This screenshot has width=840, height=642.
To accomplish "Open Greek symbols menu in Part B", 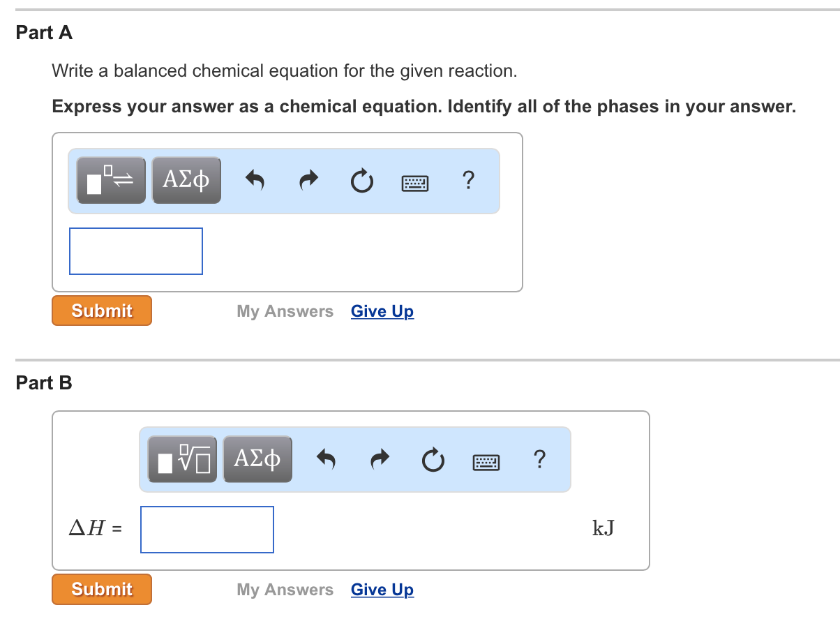I will pos(257,459).
